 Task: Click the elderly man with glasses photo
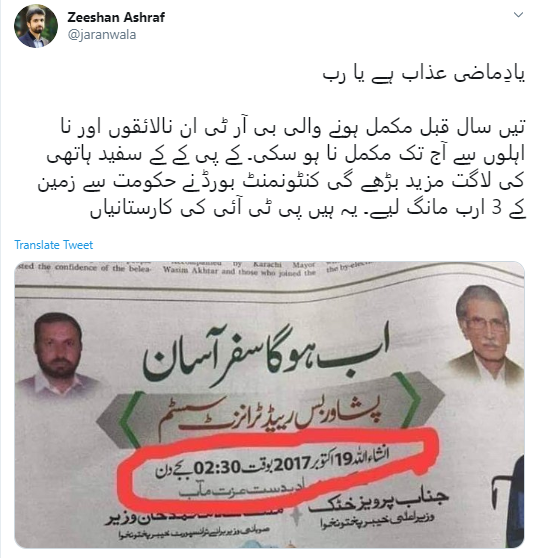point(485,334)
